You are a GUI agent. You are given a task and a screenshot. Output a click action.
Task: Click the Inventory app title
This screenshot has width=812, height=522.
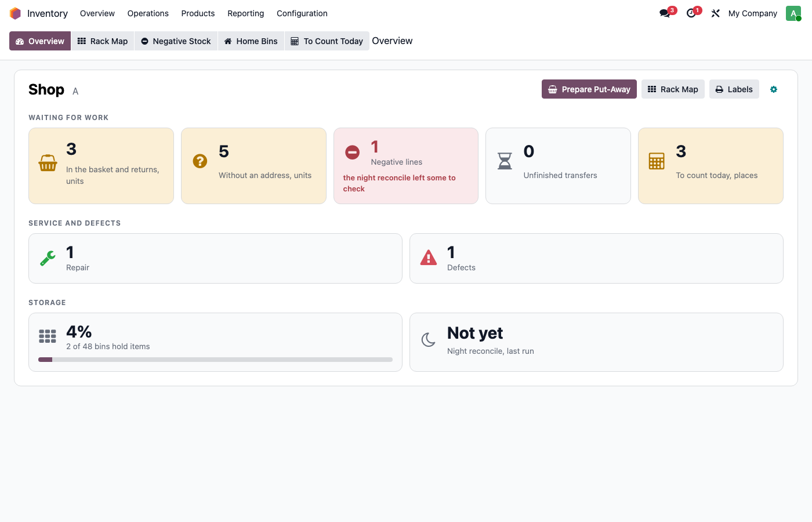click(48, 13)
